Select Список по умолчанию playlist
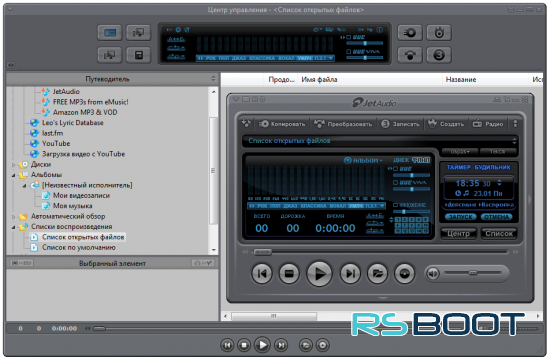 coord(79,248)
